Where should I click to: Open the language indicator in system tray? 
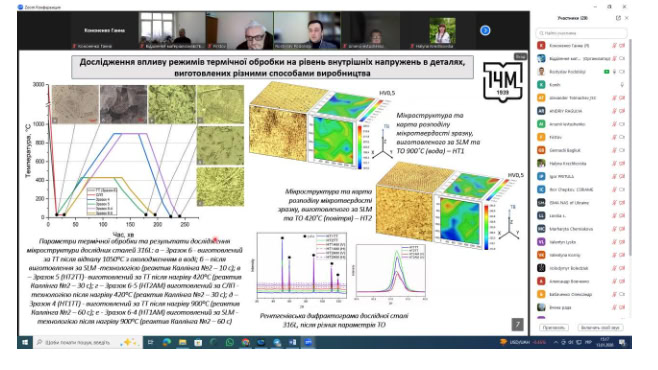588,342
